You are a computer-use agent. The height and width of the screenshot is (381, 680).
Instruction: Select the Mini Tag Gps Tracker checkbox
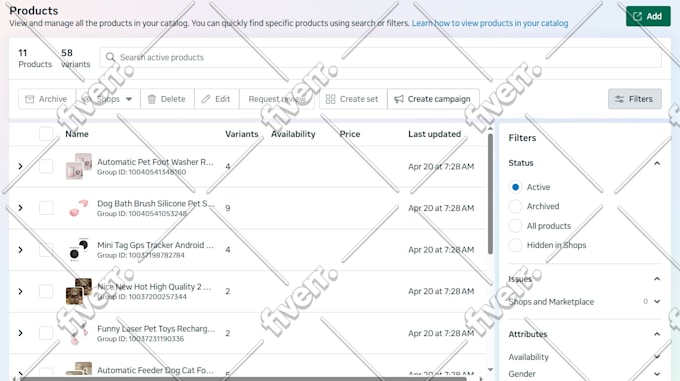coord(46,250)
